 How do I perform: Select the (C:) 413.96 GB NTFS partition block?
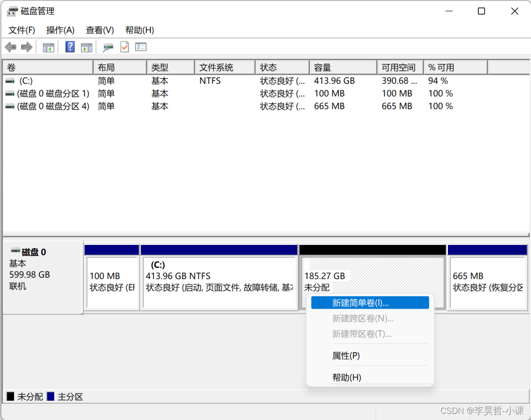click(x=219, y=277)
